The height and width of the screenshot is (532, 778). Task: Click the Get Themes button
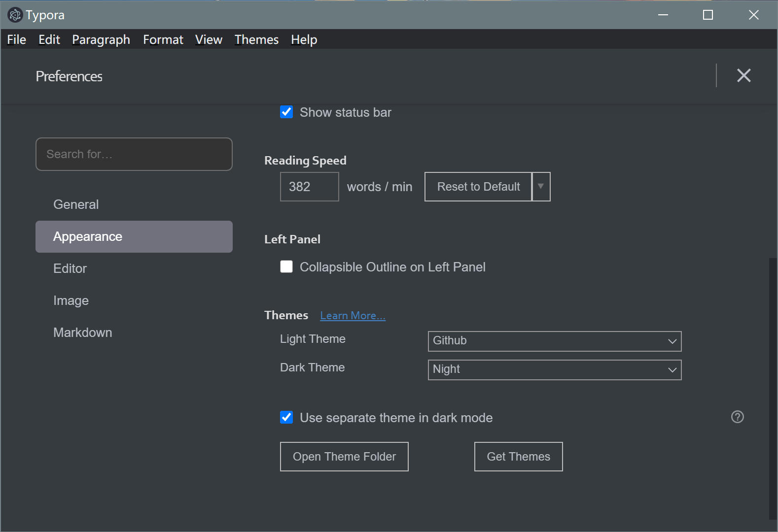tap(518, 457)
